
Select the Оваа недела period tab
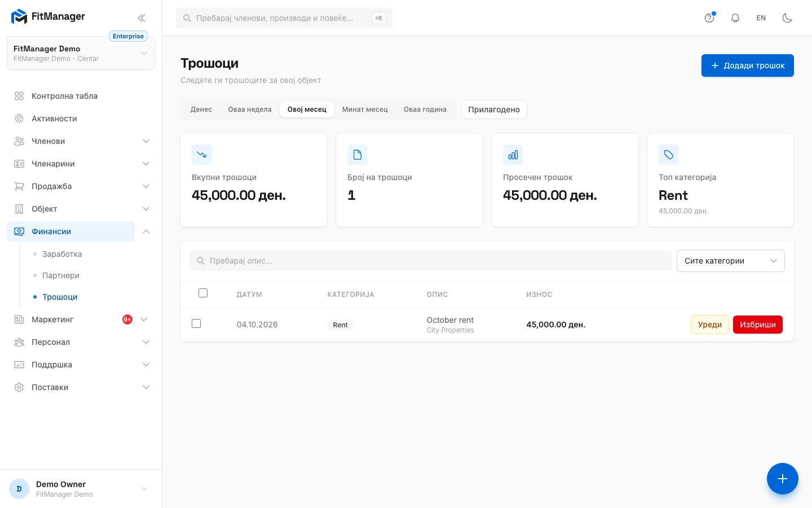pyautogui.click(x=250, y=110)
